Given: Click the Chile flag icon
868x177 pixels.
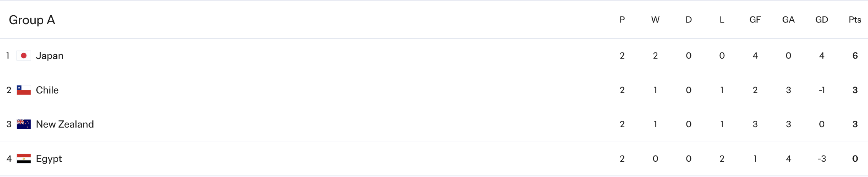Looking at the screenshot, I should pyautogui.click(x=24, y=90).
